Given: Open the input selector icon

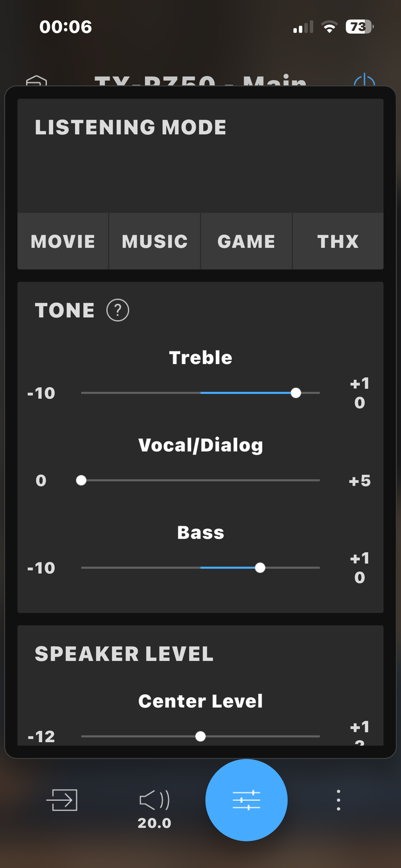Looking at the screenshot, I should 62,800.
